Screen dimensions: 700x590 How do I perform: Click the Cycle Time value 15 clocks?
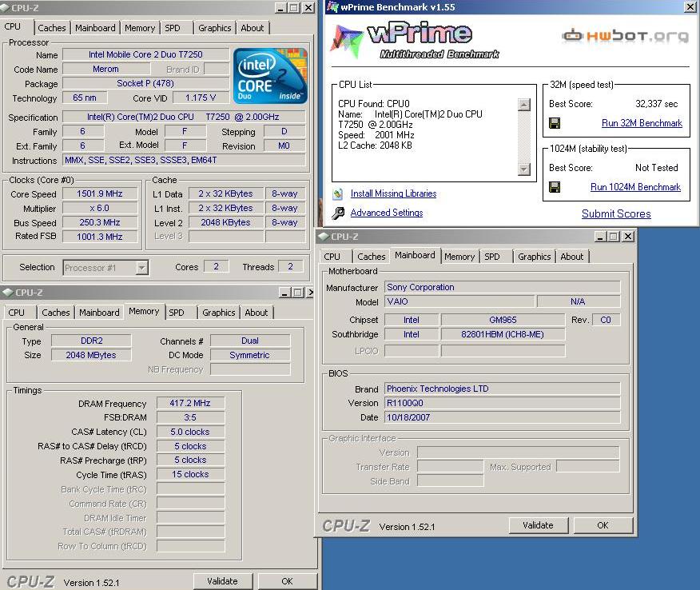[190, 474]
